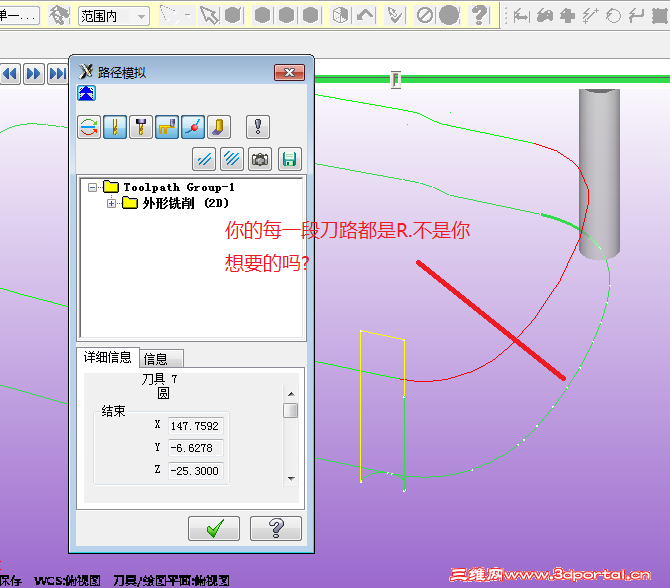
Task: Click the WCS:俯视图 status bar entry
Action: pos(68,580)
